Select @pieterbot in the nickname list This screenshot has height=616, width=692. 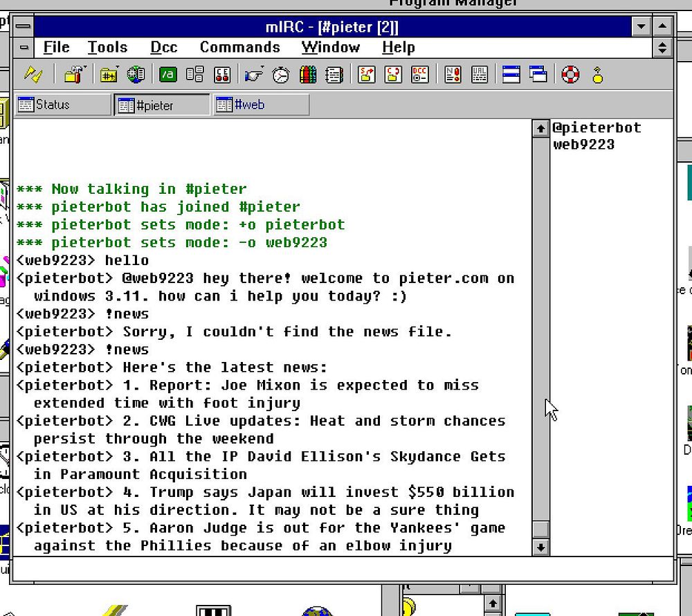(x=597, y=128)
